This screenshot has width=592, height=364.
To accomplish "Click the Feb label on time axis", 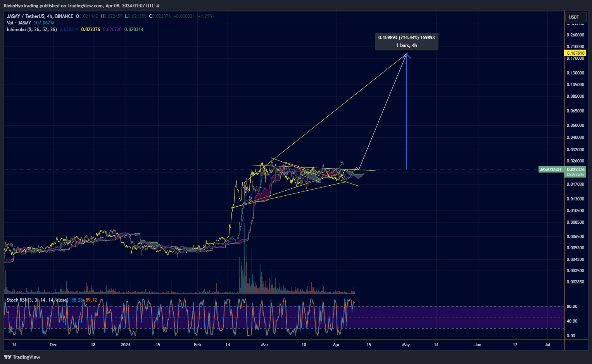I will click(197, 345).
